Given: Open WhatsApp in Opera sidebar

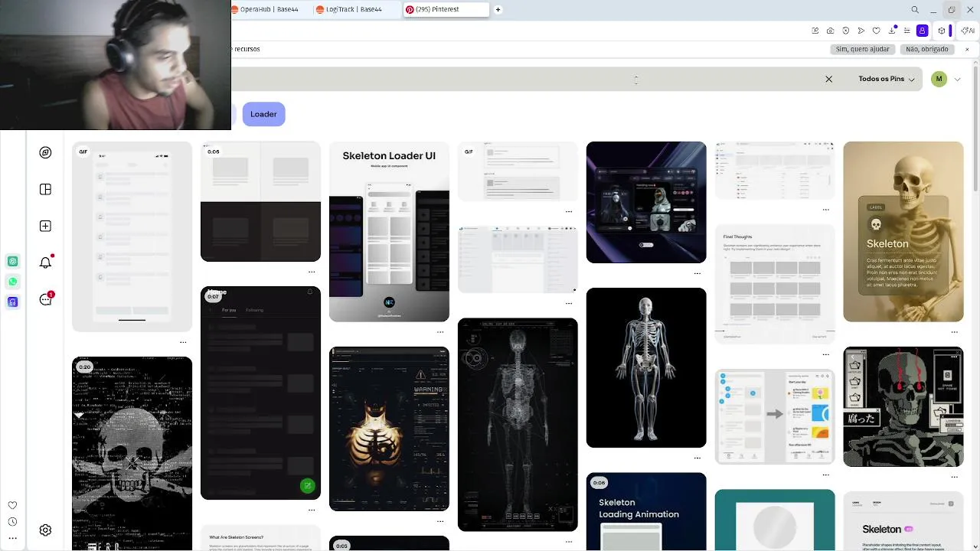Looking at the screenshot, I should 12,282.
